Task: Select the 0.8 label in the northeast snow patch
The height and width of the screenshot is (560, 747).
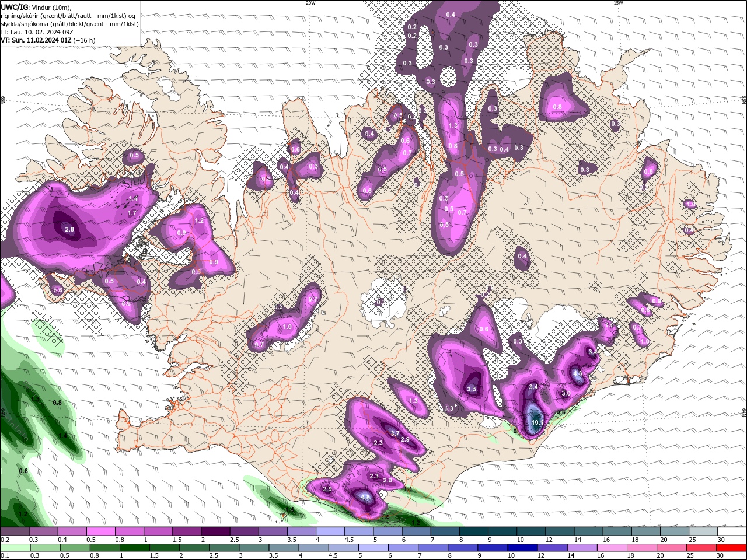Action: (557, 107)
